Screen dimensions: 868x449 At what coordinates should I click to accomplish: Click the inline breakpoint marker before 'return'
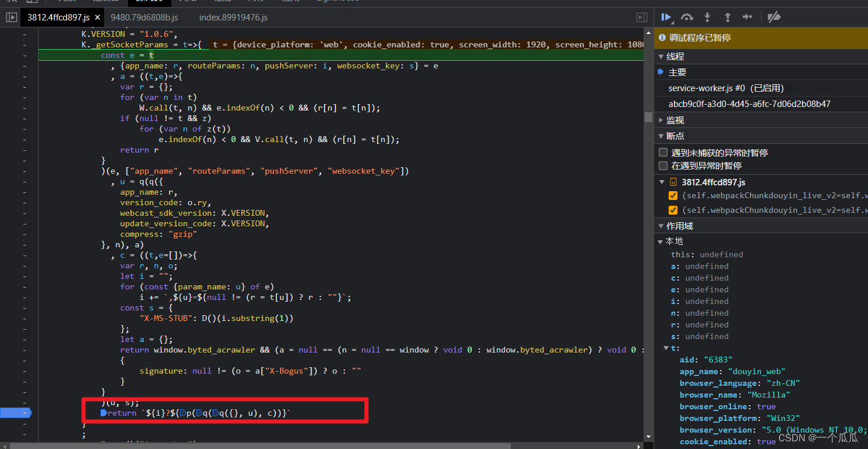coord(104,413)
